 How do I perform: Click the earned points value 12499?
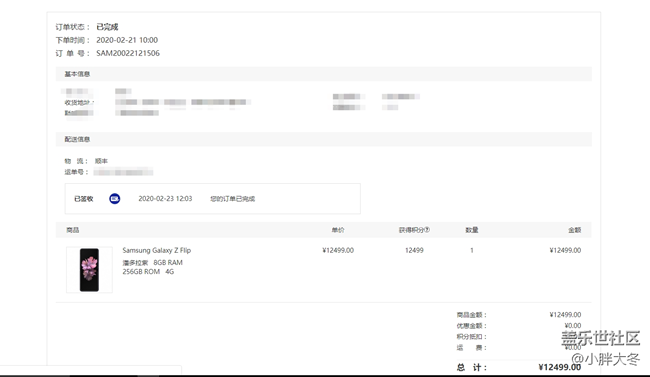click(x=414, y=250)
